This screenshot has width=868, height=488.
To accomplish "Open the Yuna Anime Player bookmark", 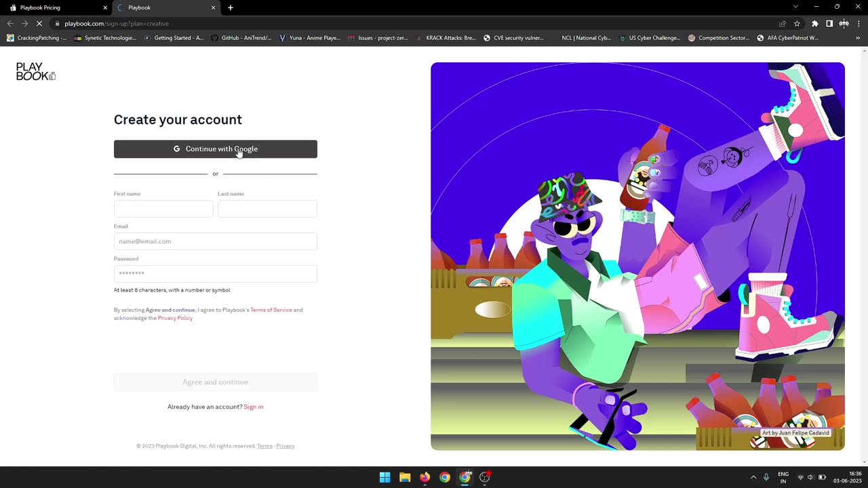I will point(309,38).
